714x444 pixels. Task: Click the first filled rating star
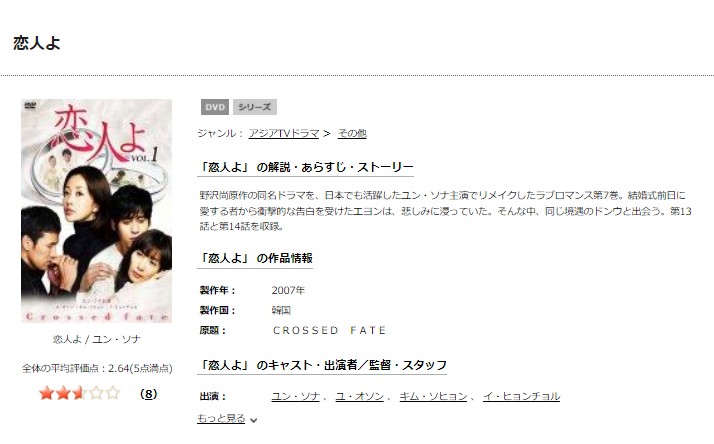point(47,393)
